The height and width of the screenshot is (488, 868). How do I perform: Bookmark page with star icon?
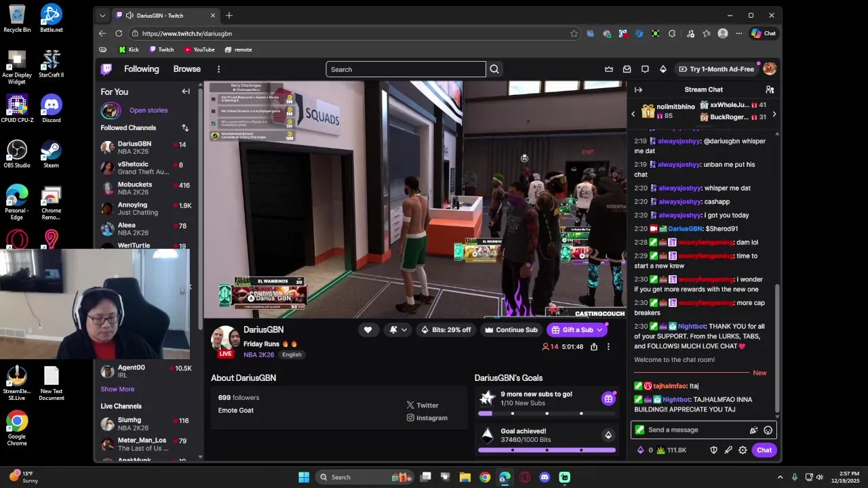point(574,33)
